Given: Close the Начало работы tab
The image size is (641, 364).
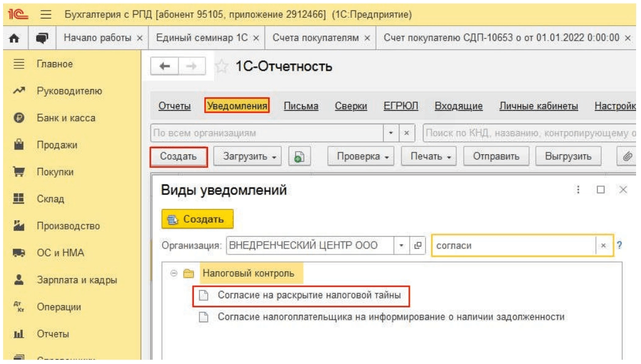Looking at the screenshot, I should pyautogui.click(x=140, y=38).
